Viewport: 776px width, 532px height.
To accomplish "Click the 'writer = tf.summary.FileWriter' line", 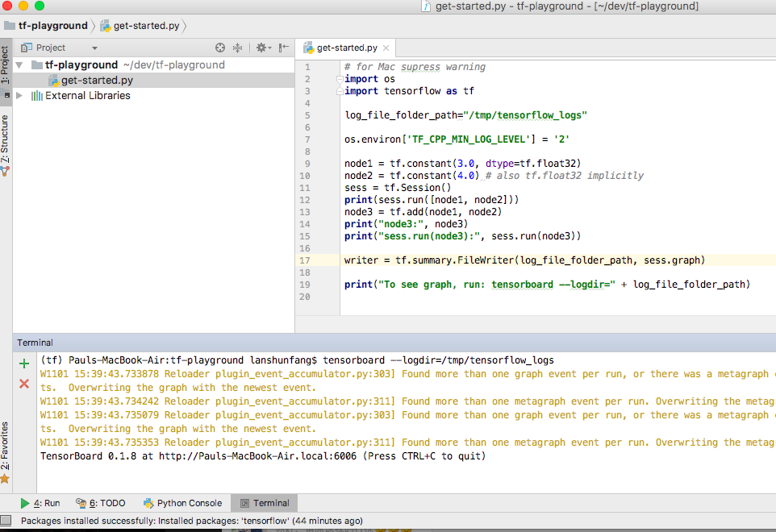I will coord(524,260).
